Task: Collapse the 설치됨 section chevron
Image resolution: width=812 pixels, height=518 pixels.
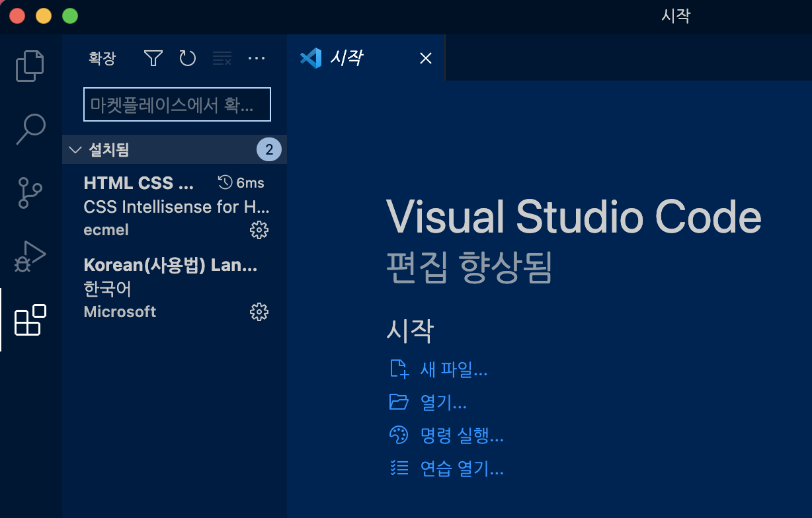Action: (75, 150)
